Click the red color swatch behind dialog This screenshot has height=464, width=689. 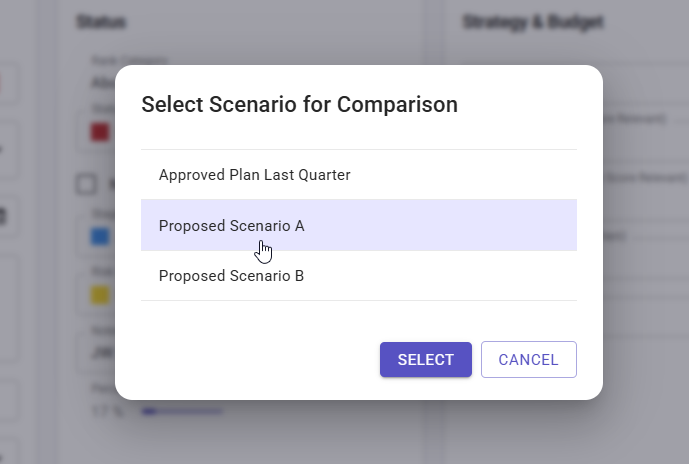click(x=100, y=132)
